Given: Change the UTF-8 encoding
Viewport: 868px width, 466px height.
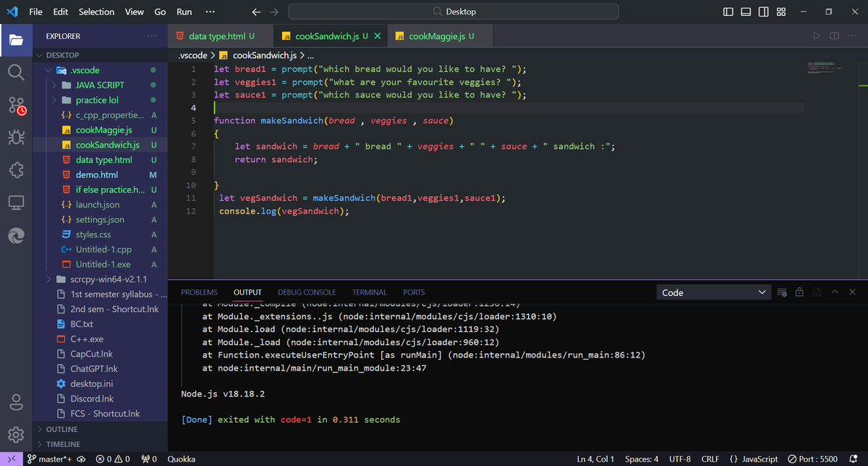Looking at the screenshot, I should tap(680, 459).
